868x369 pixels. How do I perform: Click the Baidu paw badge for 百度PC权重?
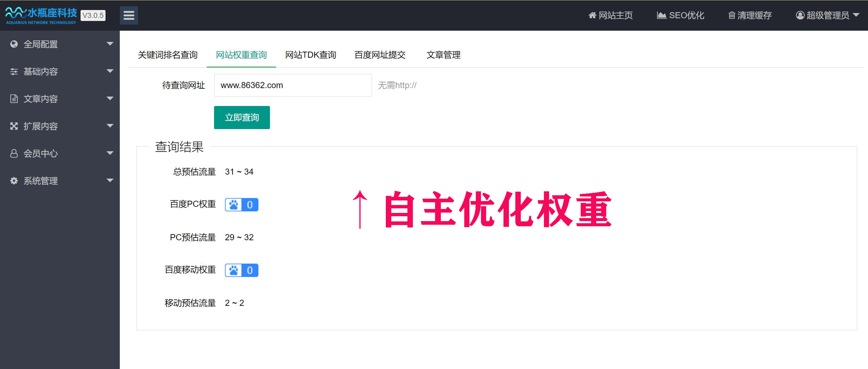pos(241,205)
